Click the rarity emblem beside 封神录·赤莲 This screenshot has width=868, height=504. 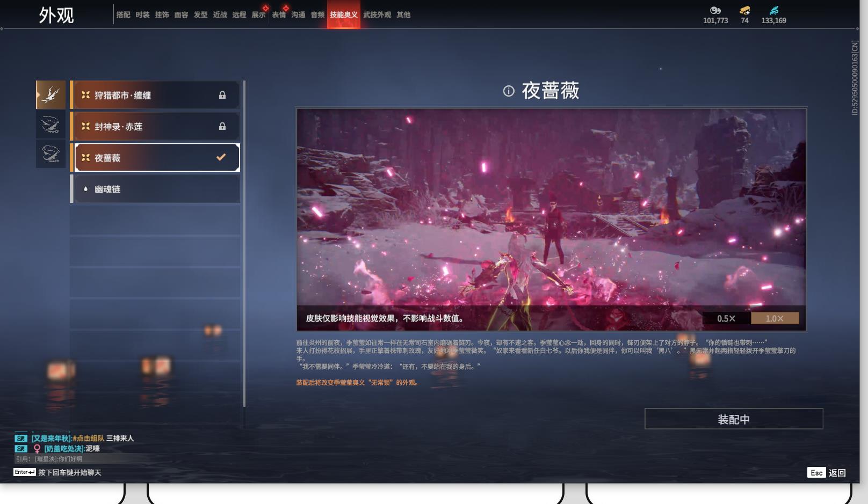tap(85, 126)
